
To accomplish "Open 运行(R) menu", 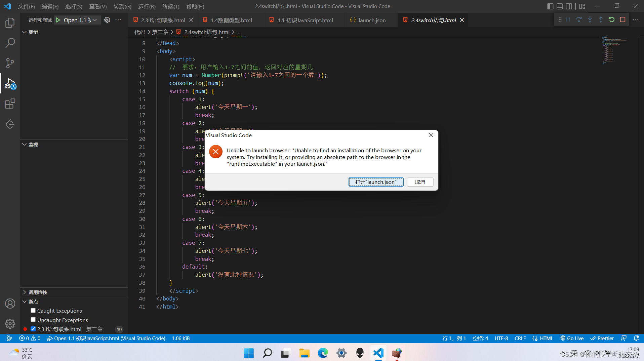I will pos(147,6).
